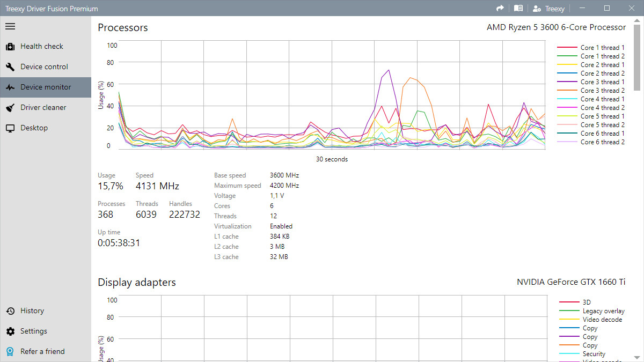
Task: Select the Device monitor waveform icon
Action: pos(10,87)
